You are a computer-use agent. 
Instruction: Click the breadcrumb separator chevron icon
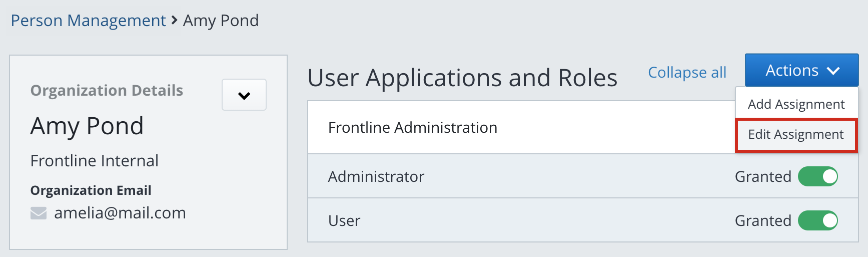174,21
